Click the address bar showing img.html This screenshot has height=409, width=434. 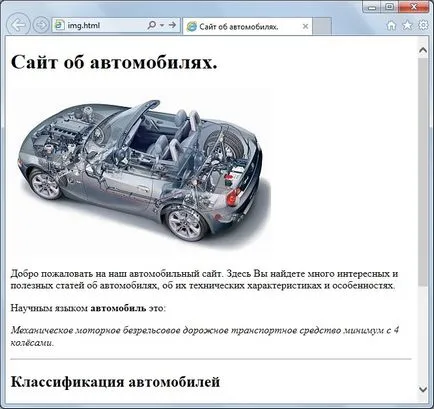click(116, 25)
